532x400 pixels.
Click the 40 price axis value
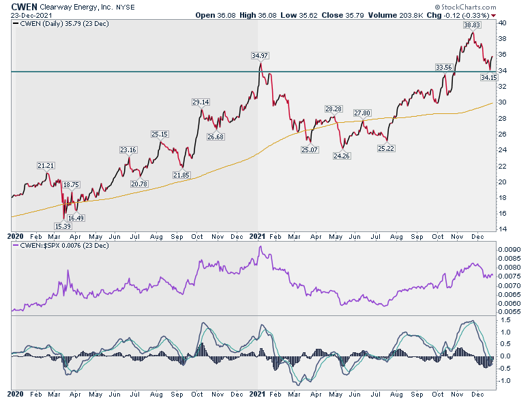(x=503, y=23)
